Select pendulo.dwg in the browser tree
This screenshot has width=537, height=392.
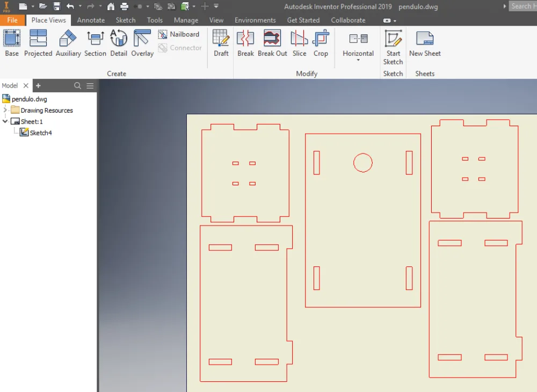point(30,99)
